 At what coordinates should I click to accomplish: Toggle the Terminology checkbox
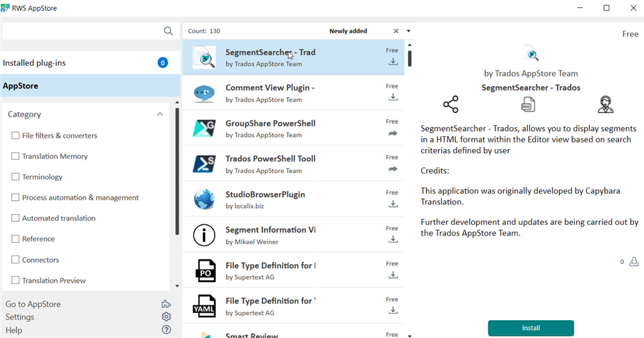coord(15,176)
